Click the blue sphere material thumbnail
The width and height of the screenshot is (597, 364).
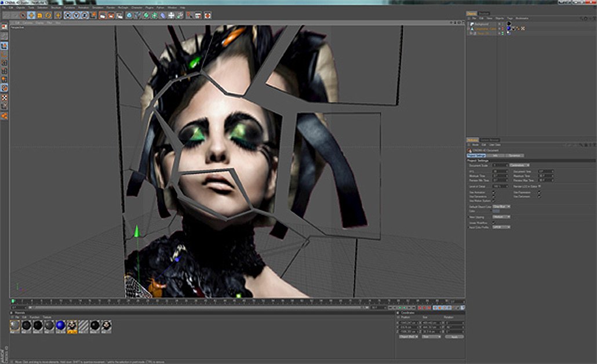click(61, 326)
